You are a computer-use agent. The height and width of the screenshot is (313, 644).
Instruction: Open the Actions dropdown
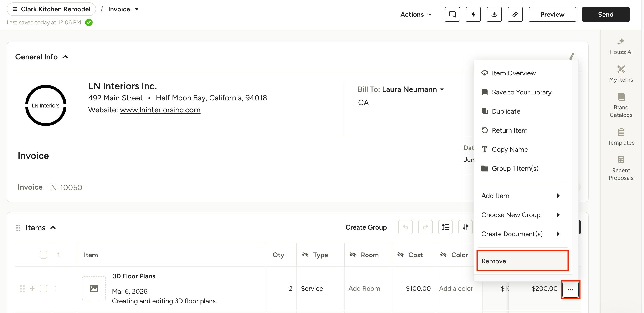coord(416,14)
